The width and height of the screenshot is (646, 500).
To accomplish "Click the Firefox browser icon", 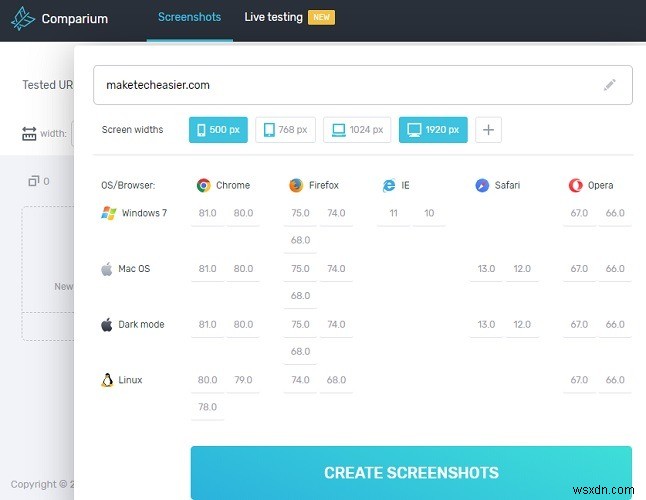I will tap(296, 185).
